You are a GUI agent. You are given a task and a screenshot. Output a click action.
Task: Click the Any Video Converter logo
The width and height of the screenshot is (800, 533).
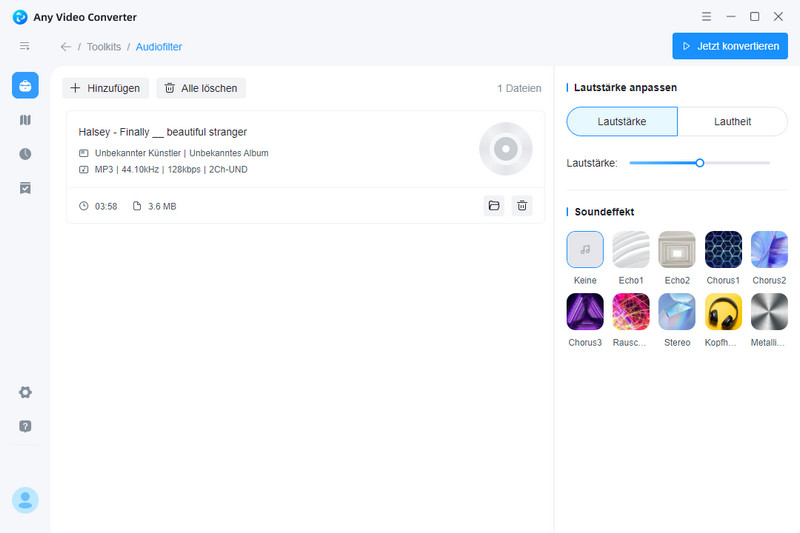point(20,17)
